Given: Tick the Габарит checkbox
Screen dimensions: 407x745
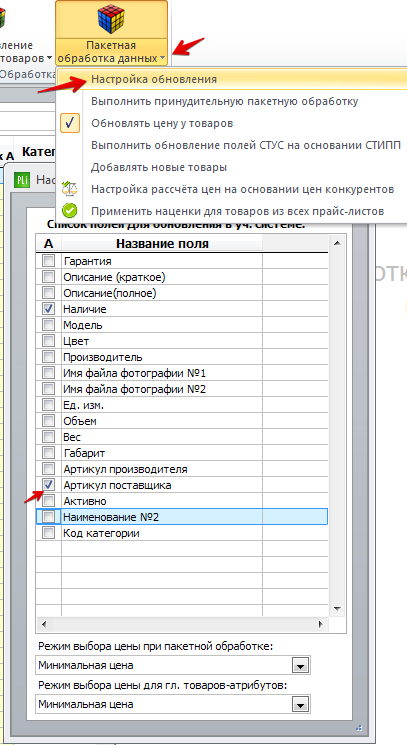Looking at the screenshot, I should pos(48,453).
